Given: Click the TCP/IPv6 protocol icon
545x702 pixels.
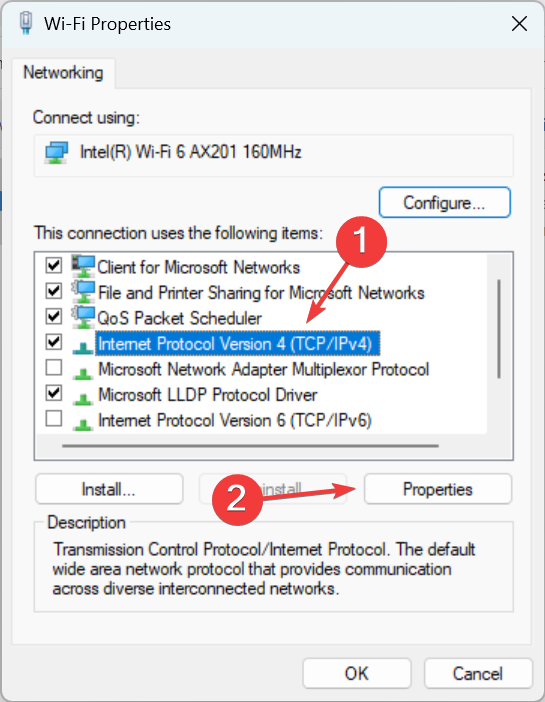Looking at the screenshot, I should [x=83, y=424].
